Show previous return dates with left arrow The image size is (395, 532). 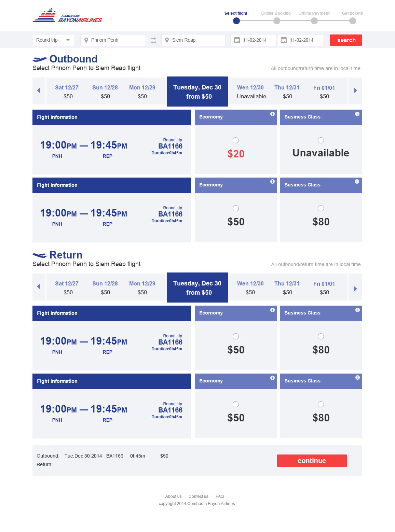(39, 286)
